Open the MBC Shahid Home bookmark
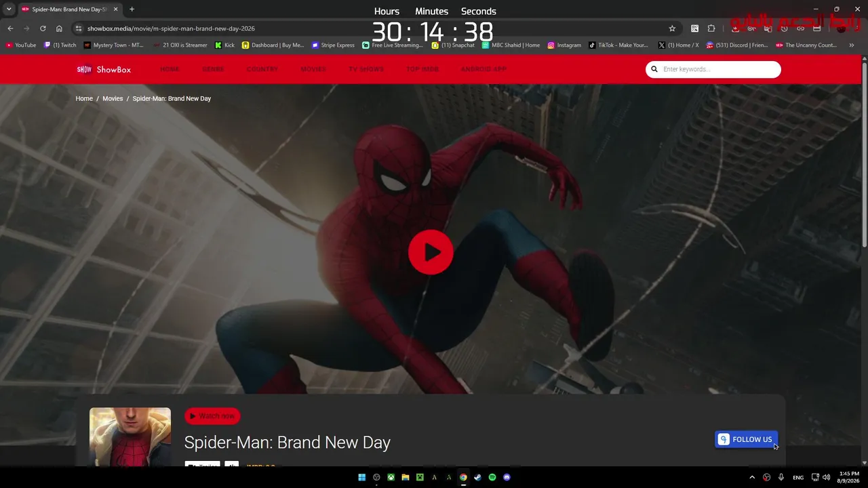This screenshot has height=488, width=868. [x=511, y=45]
